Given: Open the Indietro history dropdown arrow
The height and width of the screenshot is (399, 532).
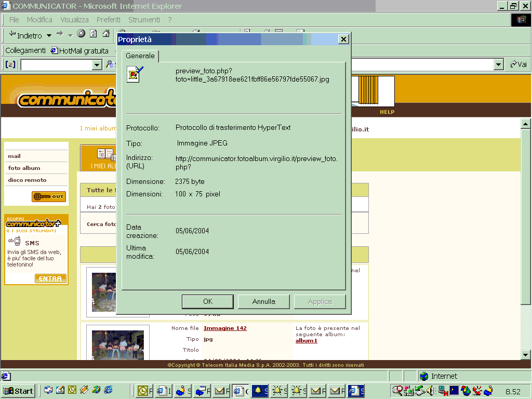Looking at the screenshot, I should click(x=49, y=35).
